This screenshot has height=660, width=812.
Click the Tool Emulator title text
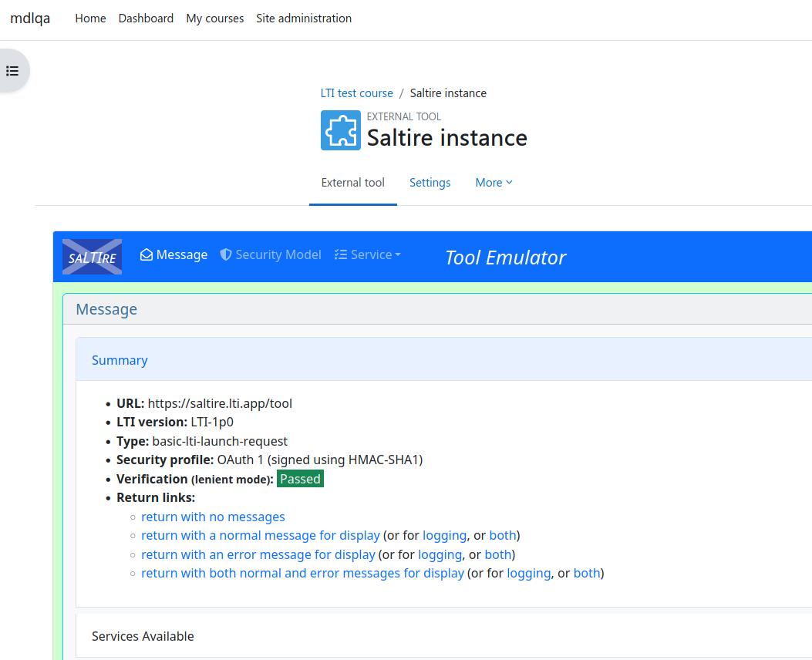click(x=505, y=258)
